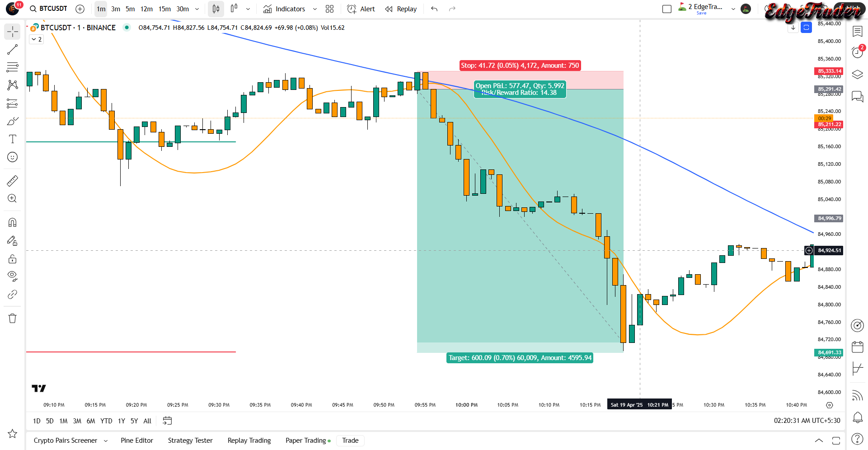Open the Replay Trading tab

coord(249,441)
